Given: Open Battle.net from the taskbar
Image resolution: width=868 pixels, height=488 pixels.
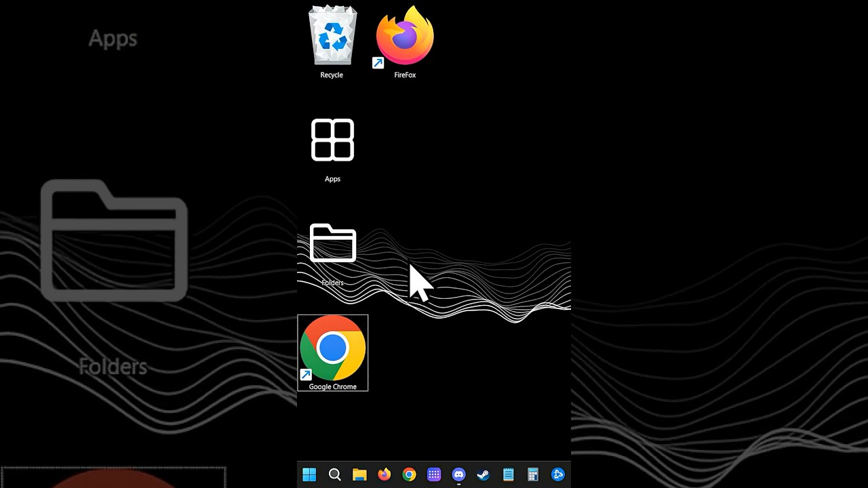Looking at the screenshot, I should (x=558, y=474).
